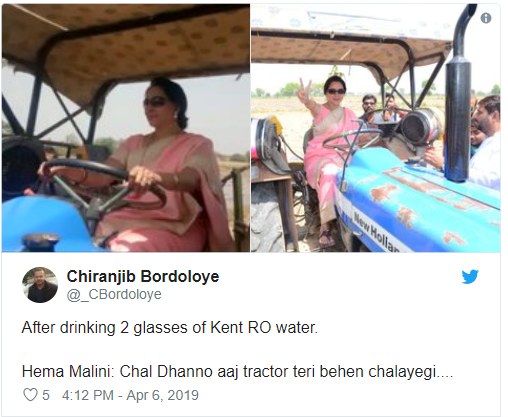View the right photo of blue tractor

click(x=375, y=128)
